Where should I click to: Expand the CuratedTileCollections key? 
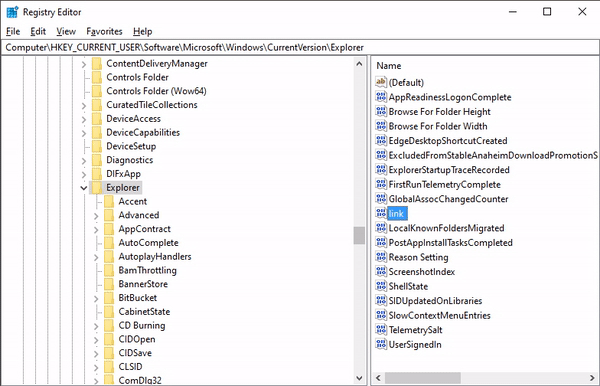coord(84,106)
